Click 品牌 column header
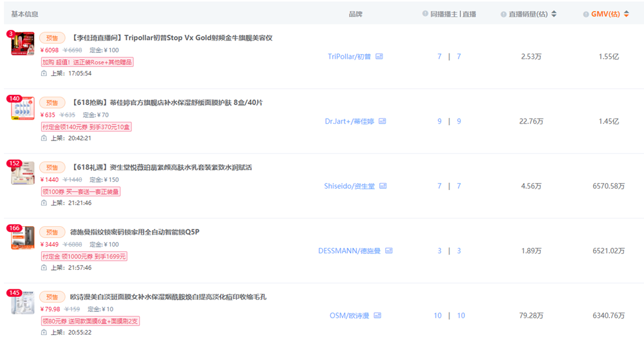Viewport: 644px width, 346px height. (355, 14)
